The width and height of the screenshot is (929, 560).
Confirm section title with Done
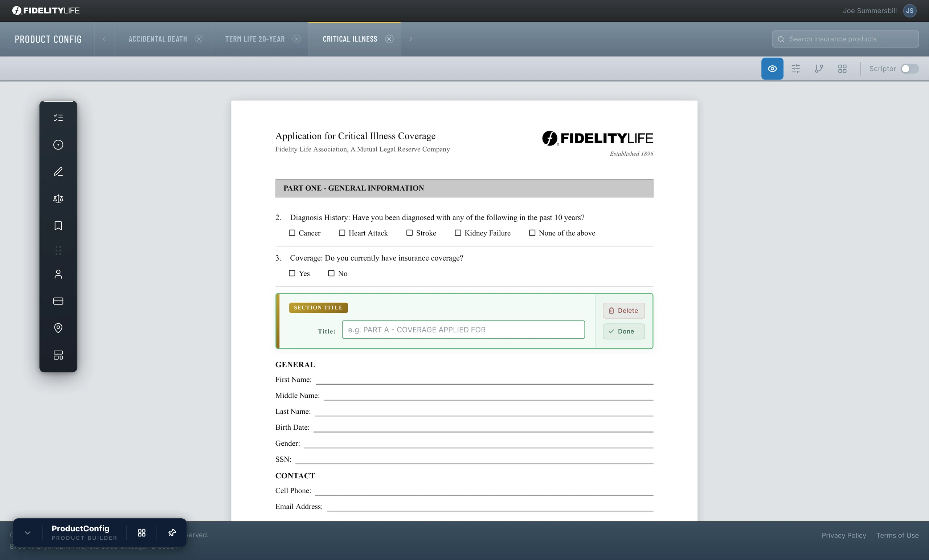coord(623,331)
